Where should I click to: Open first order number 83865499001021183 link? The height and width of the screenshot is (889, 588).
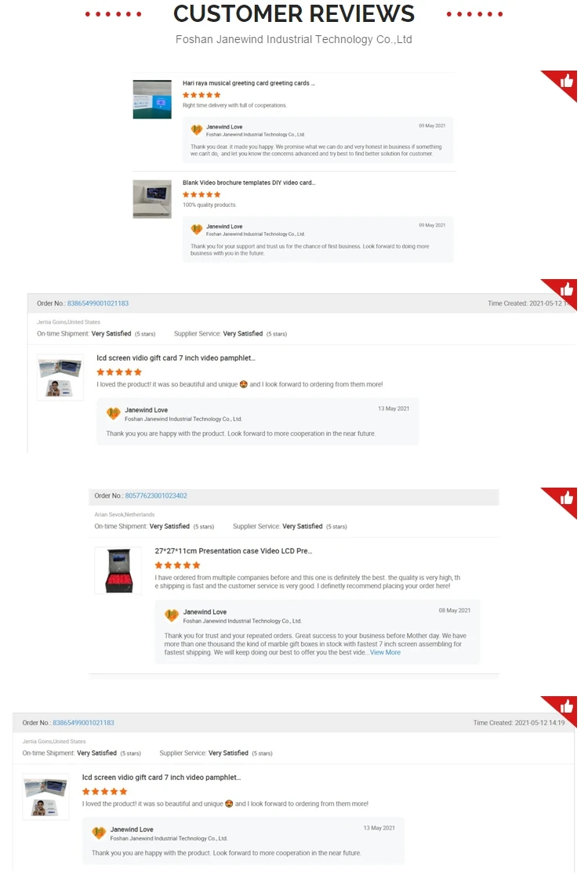98,303
